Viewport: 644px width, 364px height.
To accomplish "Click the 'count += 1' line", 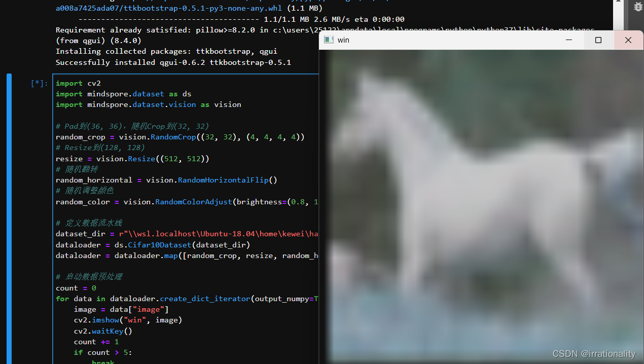I will click(x=96, y=342).
